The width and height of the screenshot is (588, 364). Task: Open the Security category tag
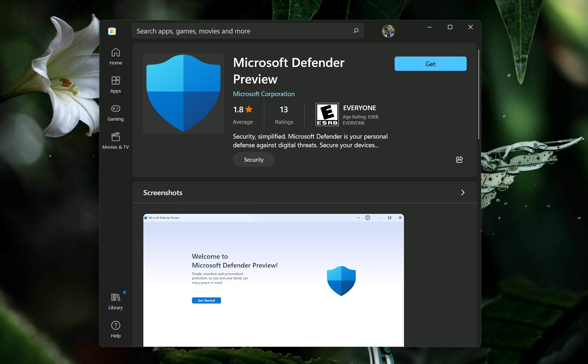[x=253, y=160]
